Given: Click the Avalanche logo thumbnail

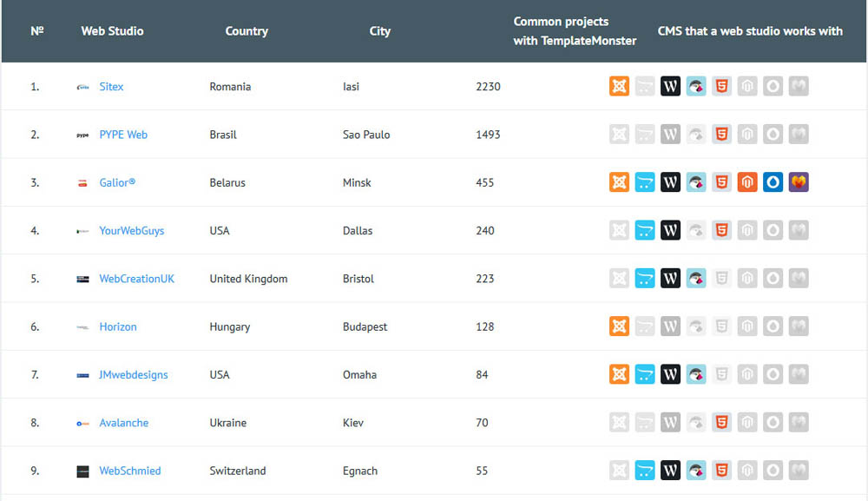Looking at the screenshot, I should pyautogui.click(x=82, y=424).
